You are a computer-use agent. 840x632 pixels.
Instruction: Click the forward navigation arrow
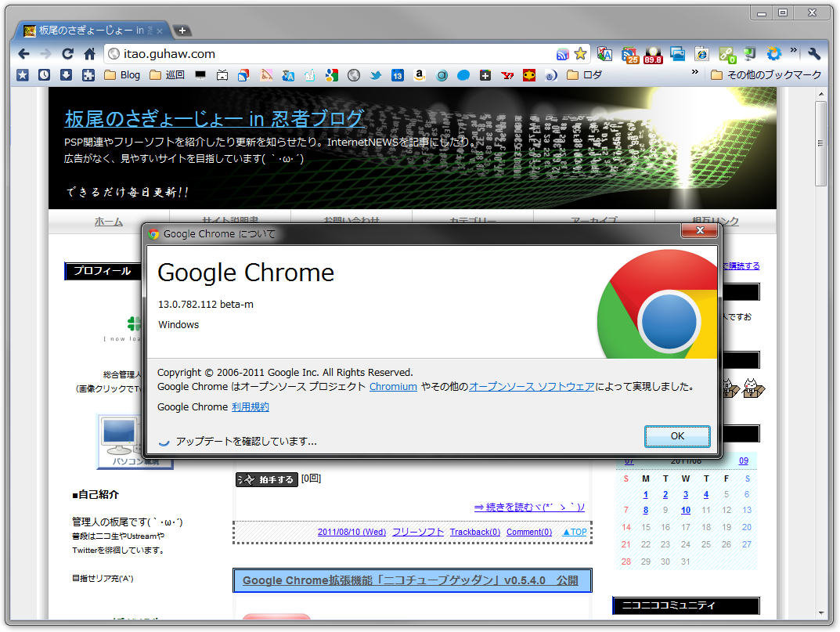[x=45, y=53]
